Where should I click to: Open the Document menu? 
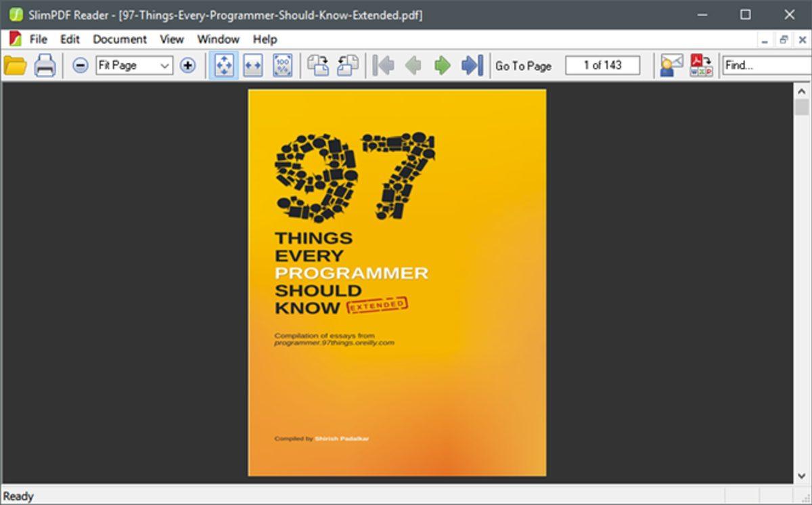[x=120, y=39]
